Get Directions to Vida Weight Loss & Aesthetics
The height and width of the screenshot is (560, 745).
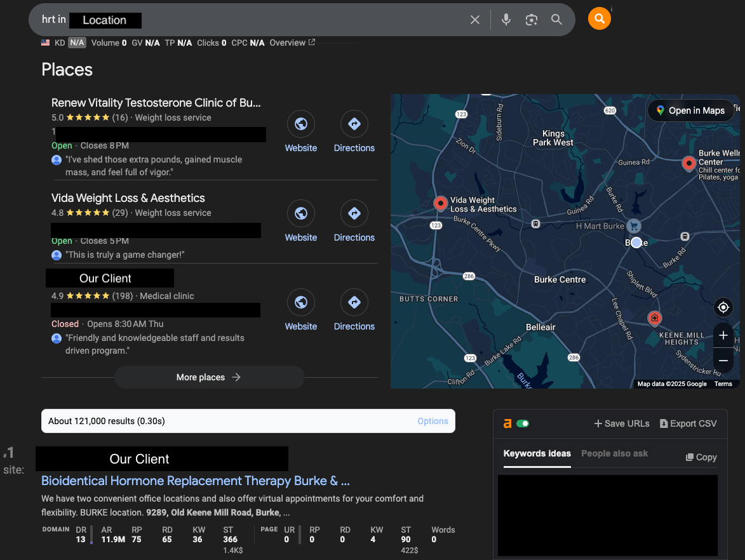tap(354, 213)
